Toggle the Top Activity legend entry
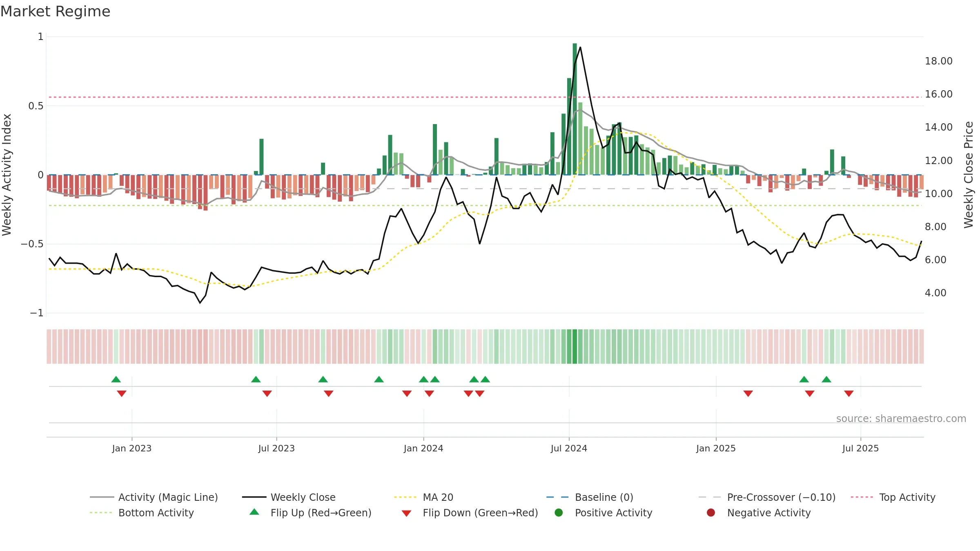The image size is (980, 551). [893, 497]
